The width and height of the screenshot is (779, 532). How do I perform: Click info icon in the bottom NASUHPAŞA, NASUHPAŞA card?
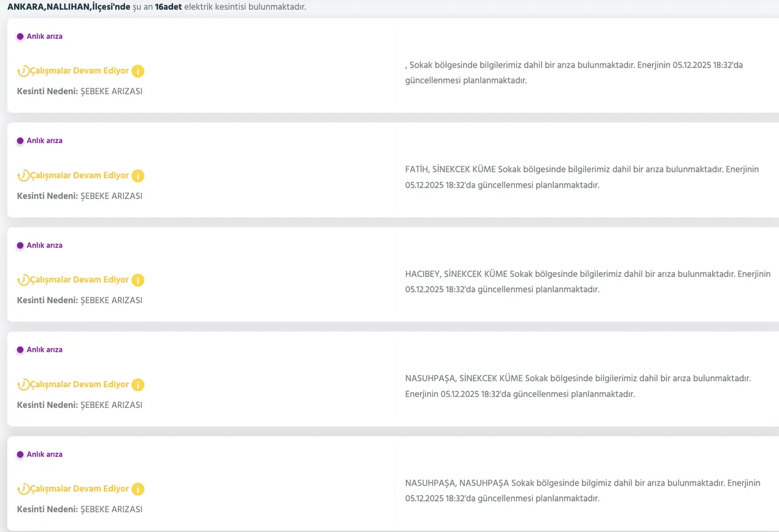click(138, 489)
